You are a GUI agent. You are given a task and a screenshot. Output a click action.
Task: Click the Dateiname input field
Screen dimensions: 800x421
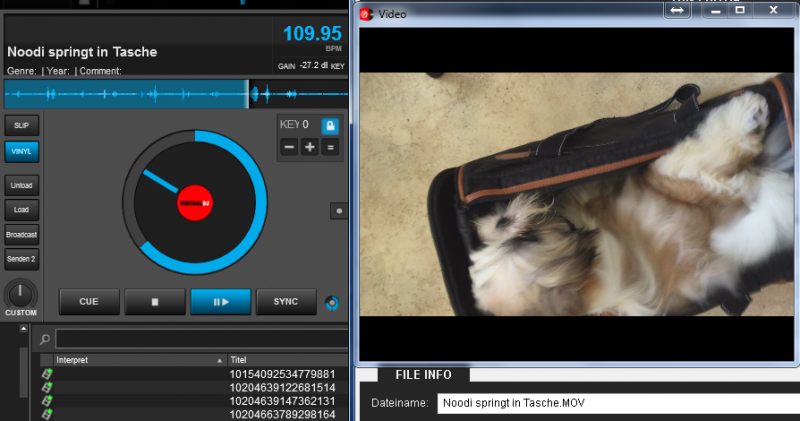point(618,403)
